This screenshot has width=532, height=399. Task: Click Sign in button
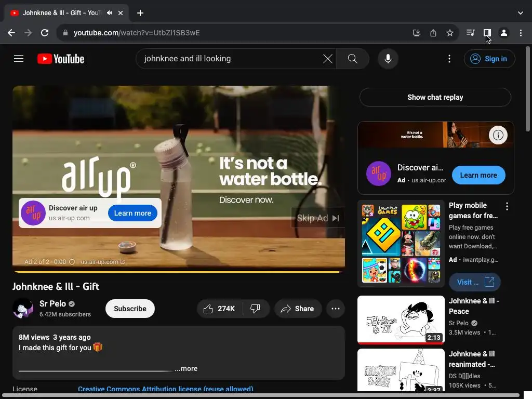coord(489,59)
